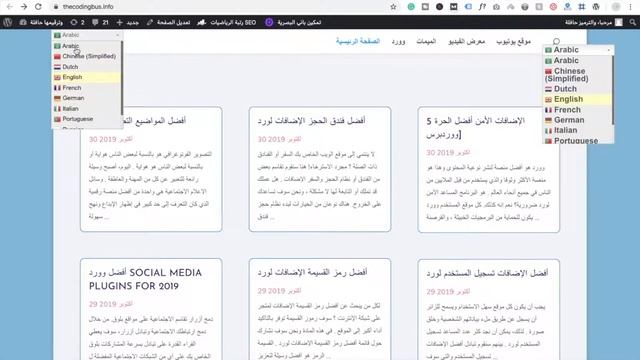Select French in the left language list
Image resolution: width=640 pixels, height=360 pixels.
pyautogui.click(x=87, y=88)
